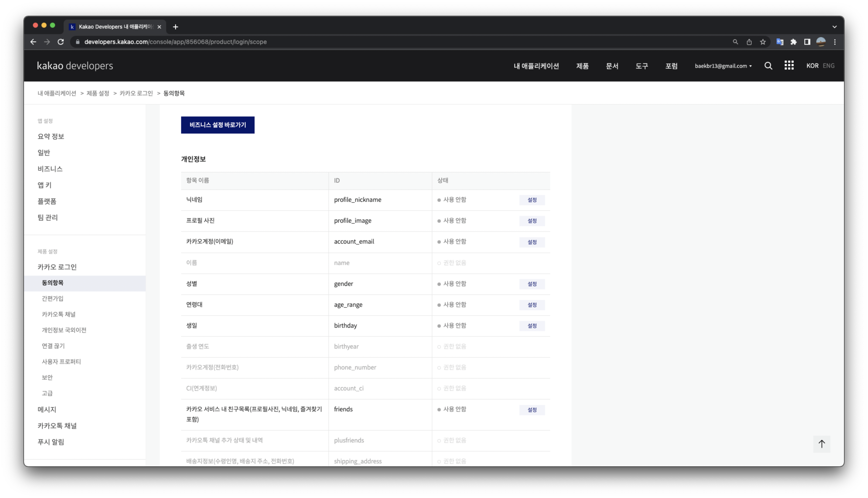The height and width of the screenshot is (498, 868).
Task: Select 간편가입 in the left sidebar
Action: tap(53, 298)
